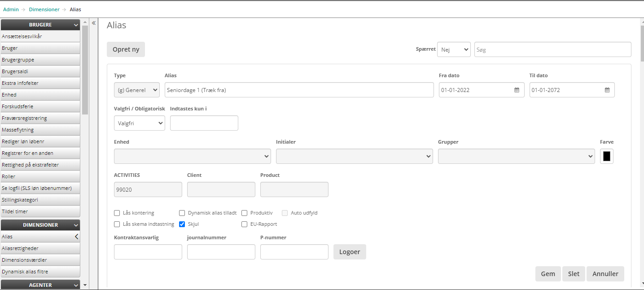Collapse the DIMENSIONER section chevron
The height and width of the screenshot is (290, 644).
[76, 225]
